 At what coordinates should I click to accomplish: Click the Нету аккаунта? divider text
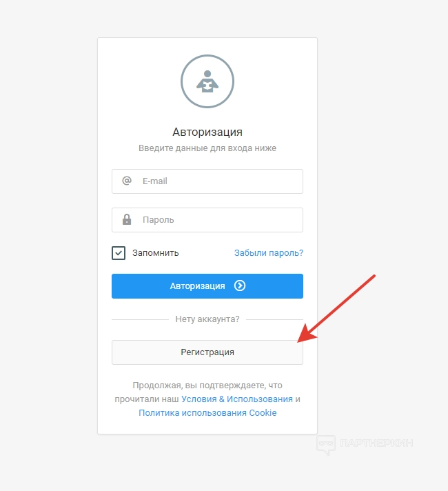tap(207, 319)
